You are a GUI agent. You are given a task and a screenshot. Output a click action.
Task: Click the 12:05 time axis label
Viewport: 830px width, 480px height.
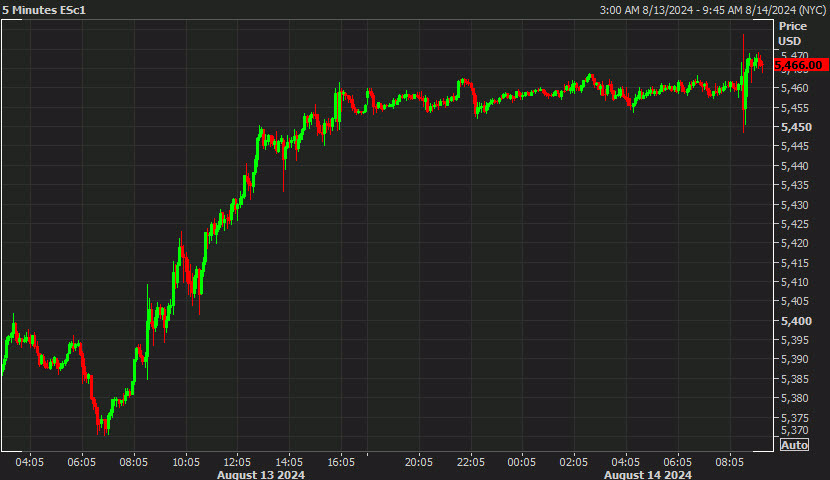click(x=237, y=463)
